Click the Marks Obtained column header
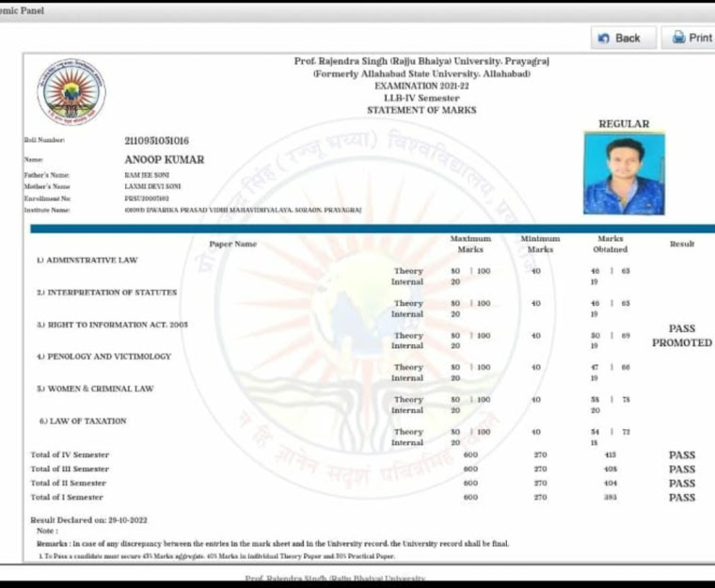This screenshot has height=588, width=715. 612,245
